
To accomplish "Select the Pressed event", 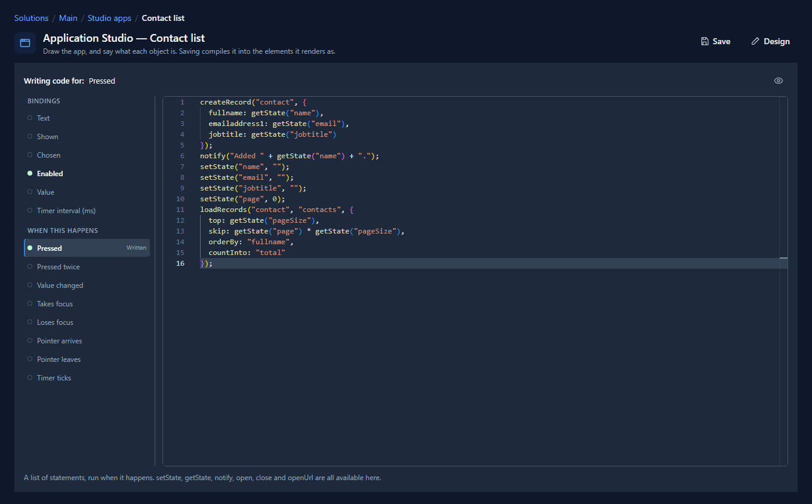I will point(87,248).
